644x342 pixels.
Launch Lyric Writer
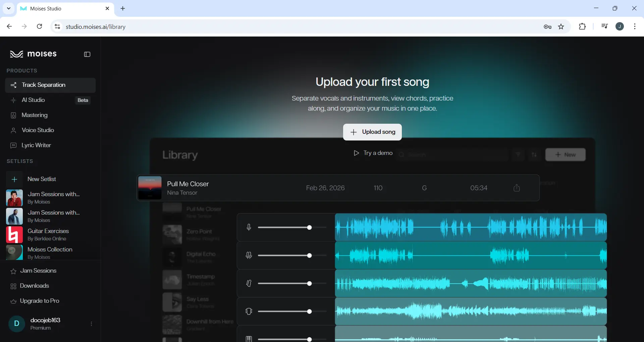(50, 146)
